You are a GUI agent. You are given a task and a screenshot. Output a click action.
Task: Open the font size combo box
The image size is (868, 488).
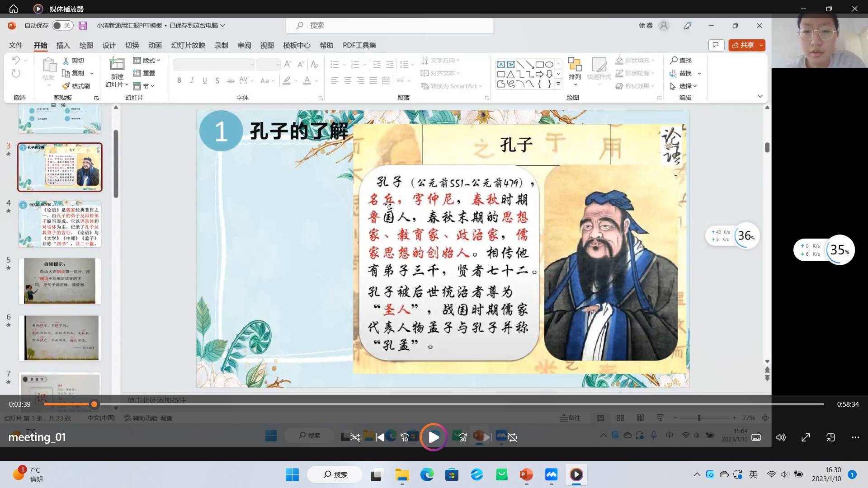pos(269,65)
